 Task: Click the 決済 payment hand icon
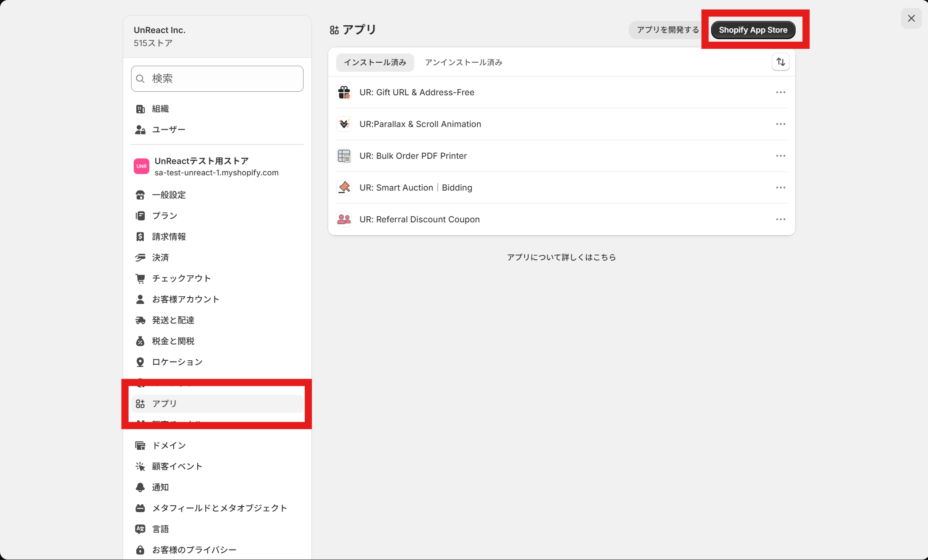tap(140, 258)
